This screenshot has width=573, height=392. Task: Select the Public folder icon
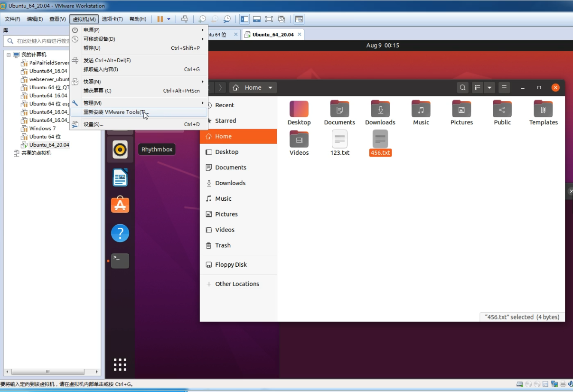(502, 109)
